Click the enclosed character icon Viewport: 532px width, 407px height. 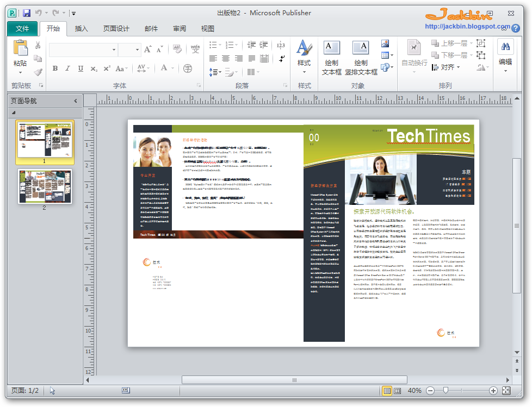188,68
